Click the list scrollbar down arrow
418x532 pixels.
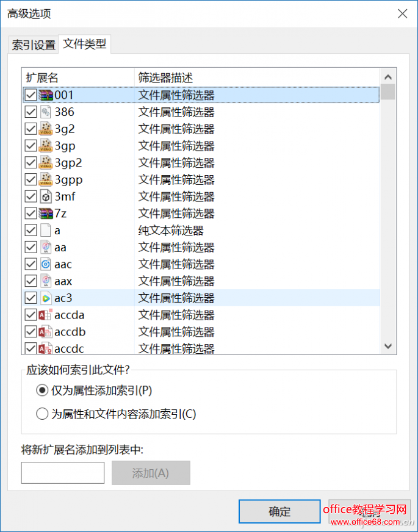click(388, 346)
